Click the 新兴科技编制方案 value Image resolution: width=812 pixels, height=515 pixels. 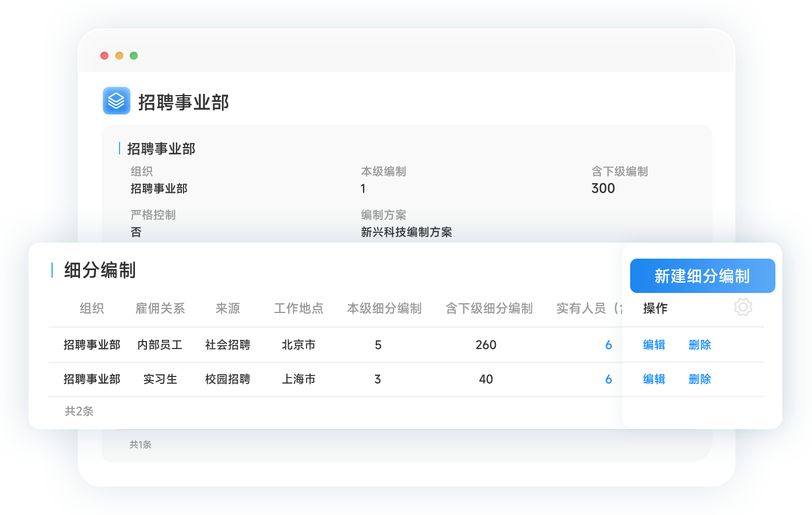tap(406, 232)
